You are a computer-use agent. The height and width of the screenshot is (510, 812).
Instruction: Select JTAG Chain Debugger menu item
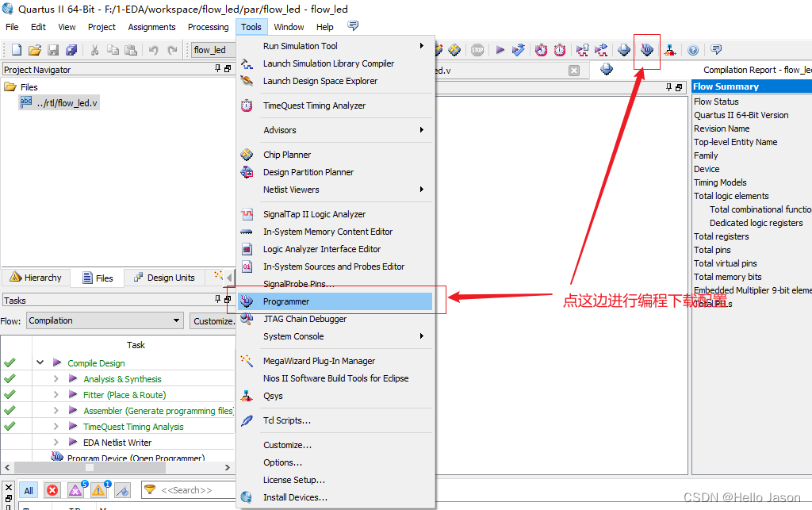(x=335, y=319)
